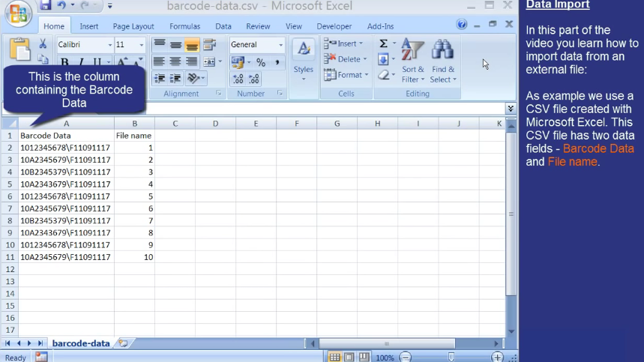Save workbook via Quick Access toolbar
The image size is (644, 362).
[45, 5]
